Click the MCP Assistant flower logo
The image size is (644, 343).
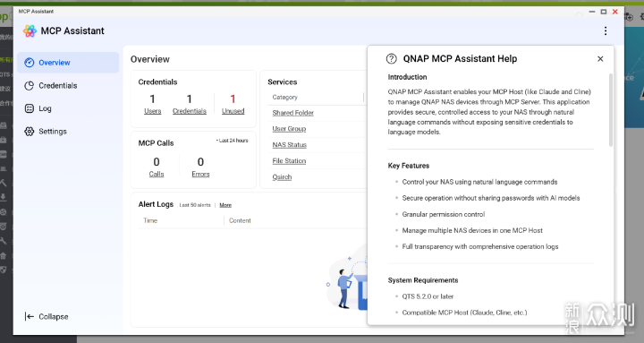point(30,30)
